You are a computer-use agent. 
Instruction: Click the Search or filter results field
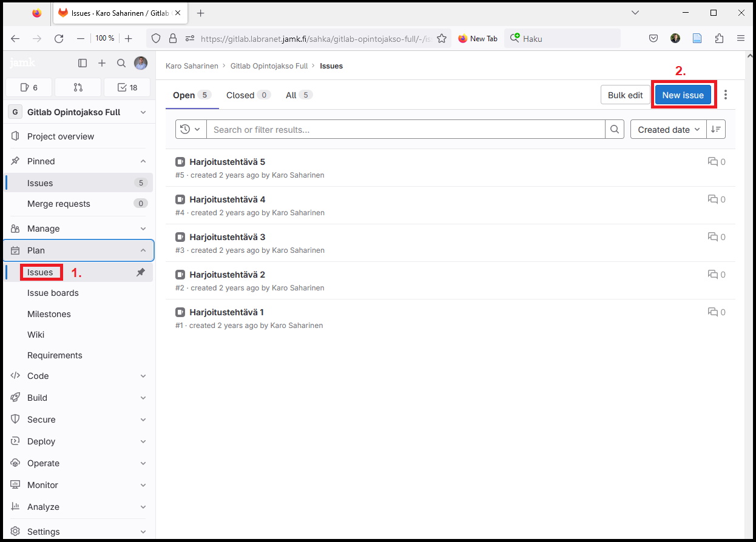click(x=405, y=129)
